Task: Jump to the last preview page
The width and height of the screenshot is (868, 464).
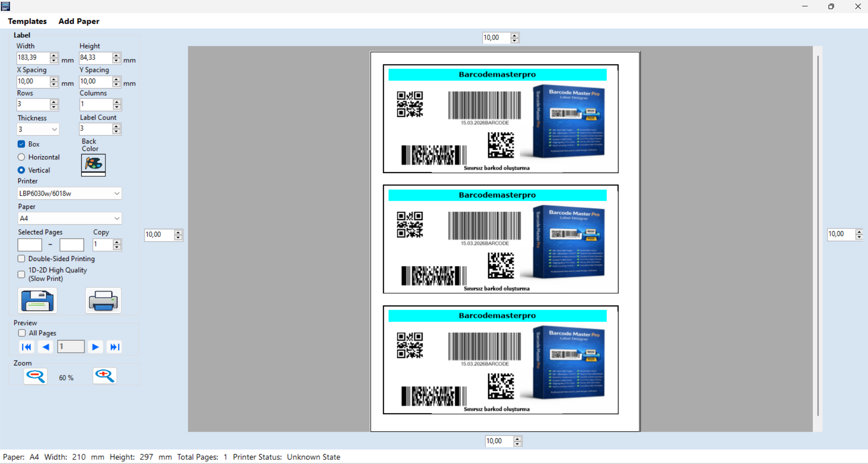Action: 115,347
